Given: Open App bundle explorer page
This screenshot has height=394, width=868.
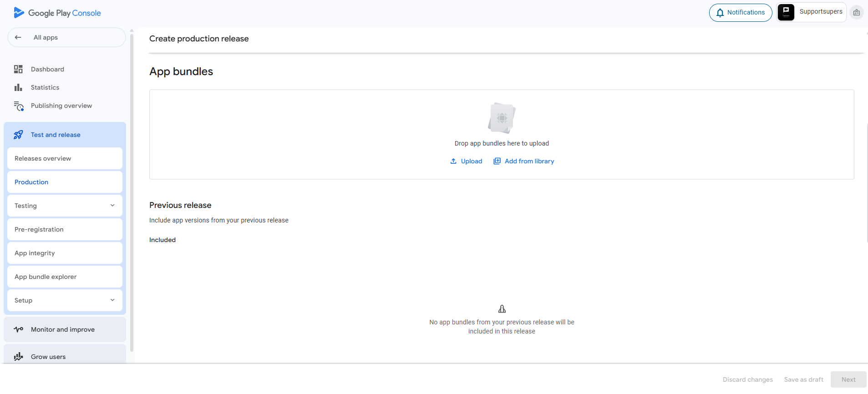Looking at the screenshot, I should [x=46, y=277].
